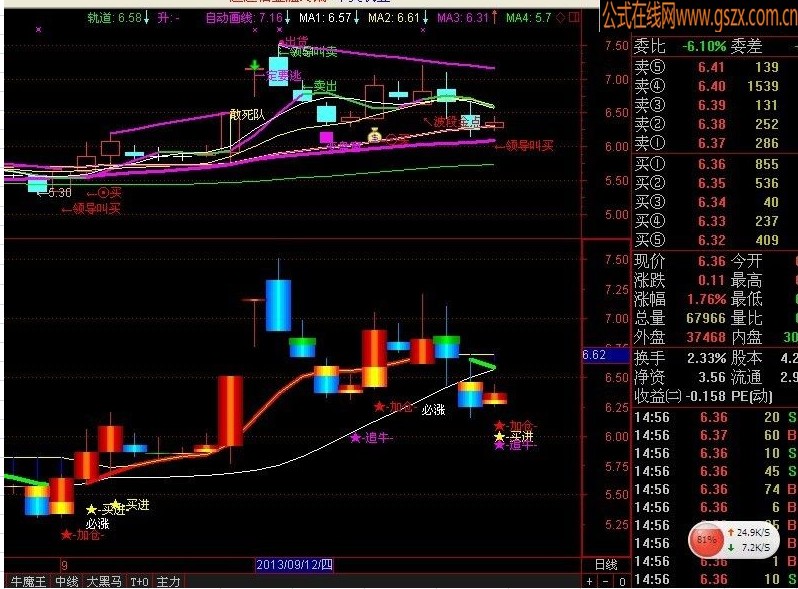
Task: Select the 主力 tab
Action: (x=168, y=581)
